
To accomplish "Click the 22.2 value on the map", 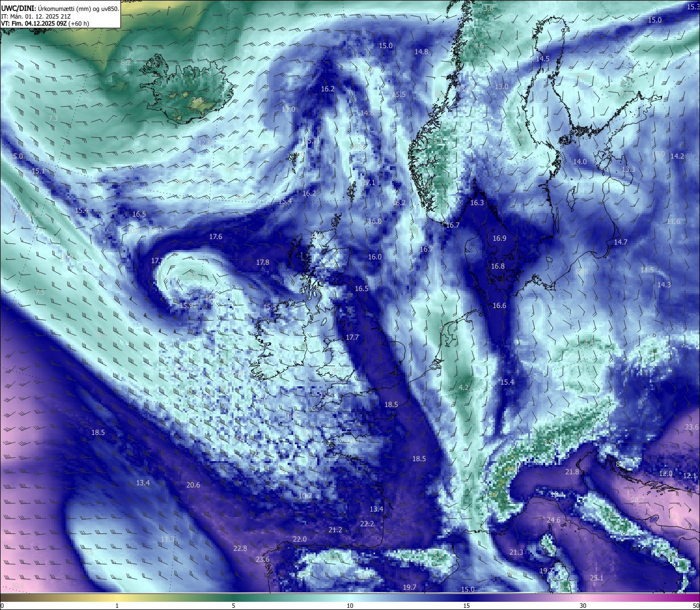I will pos(367,524).
